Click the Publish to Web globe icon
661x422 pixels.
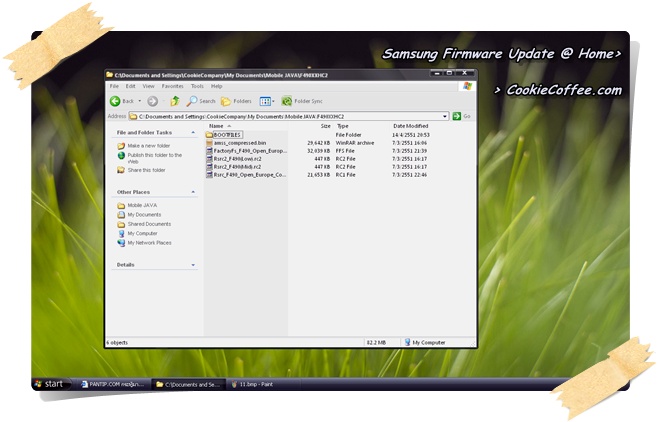point(121,156)
